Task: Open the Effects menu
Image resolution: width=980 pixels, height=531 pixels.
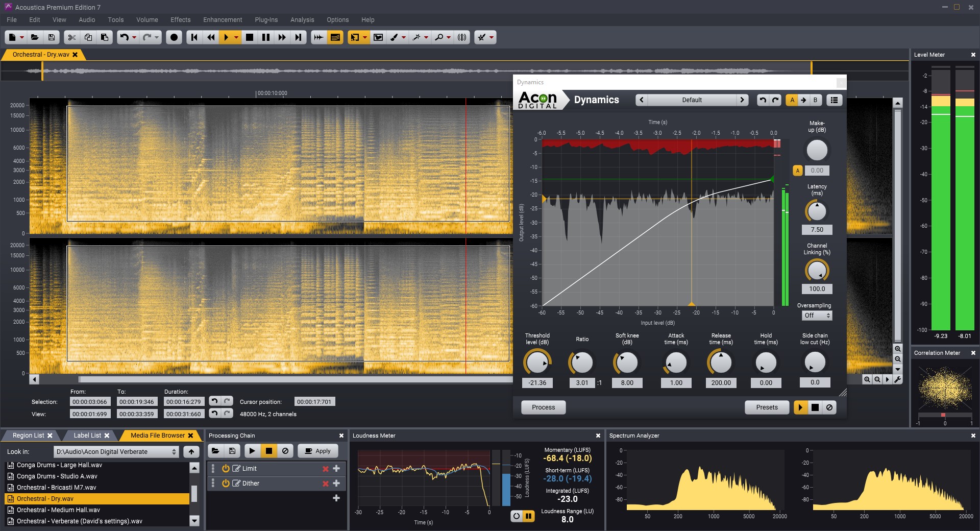Action: (180, 20)
